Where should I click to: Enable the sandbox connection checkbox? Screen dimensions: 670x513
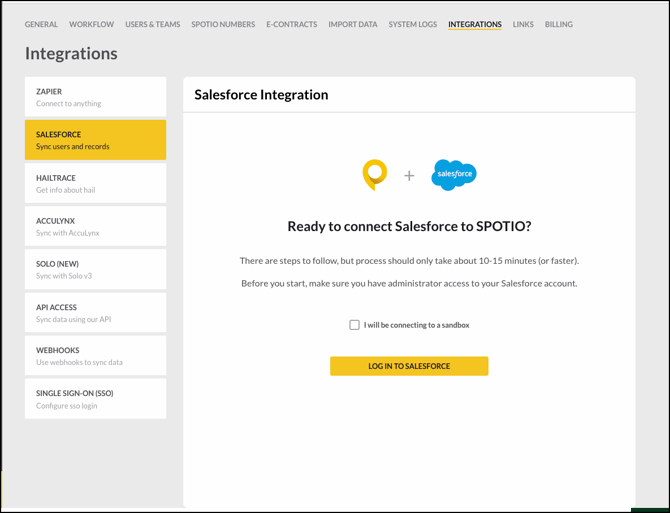click(x=354, y=325)
